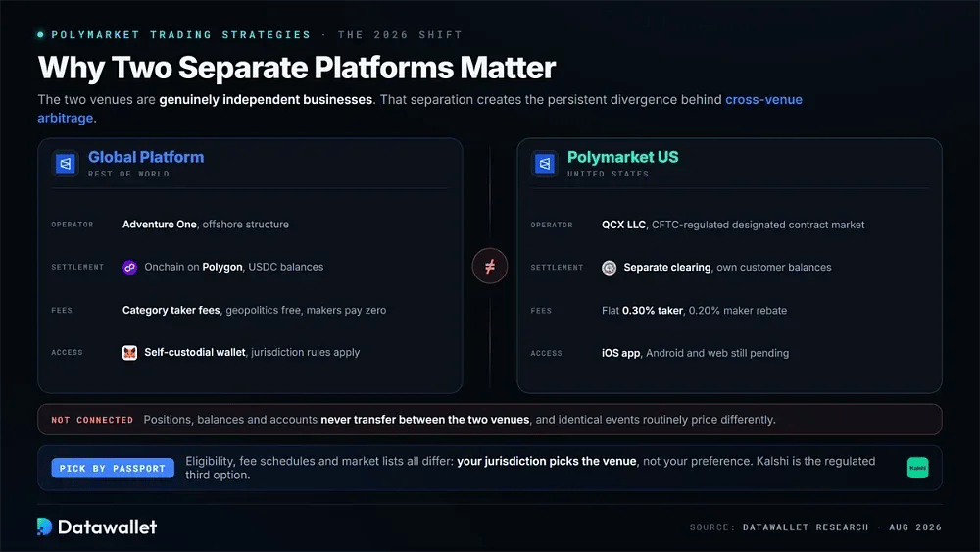
Task: Click never transfer between the two venues text
Action: [x=425, y=420]
